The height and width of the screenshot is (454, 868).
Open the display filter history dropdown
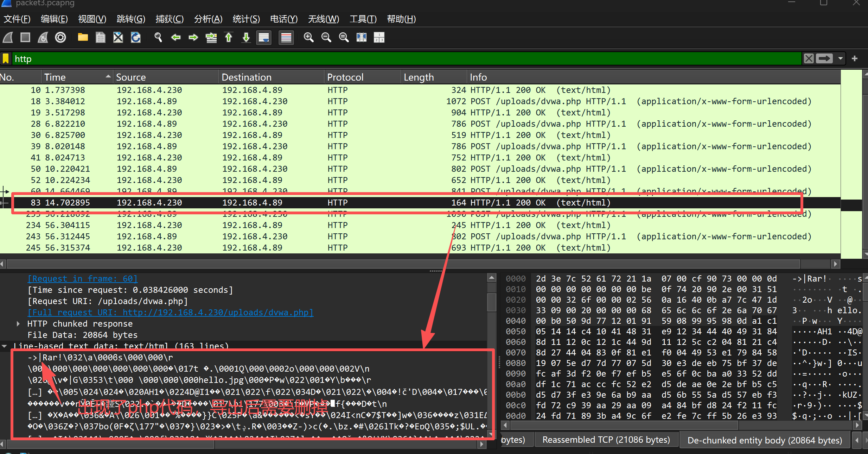(x=841, y=58)
